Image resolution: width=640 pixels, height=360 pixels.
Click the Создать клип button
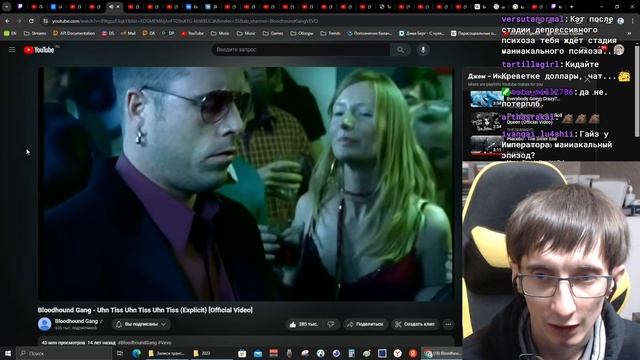[x=415, y=324]
